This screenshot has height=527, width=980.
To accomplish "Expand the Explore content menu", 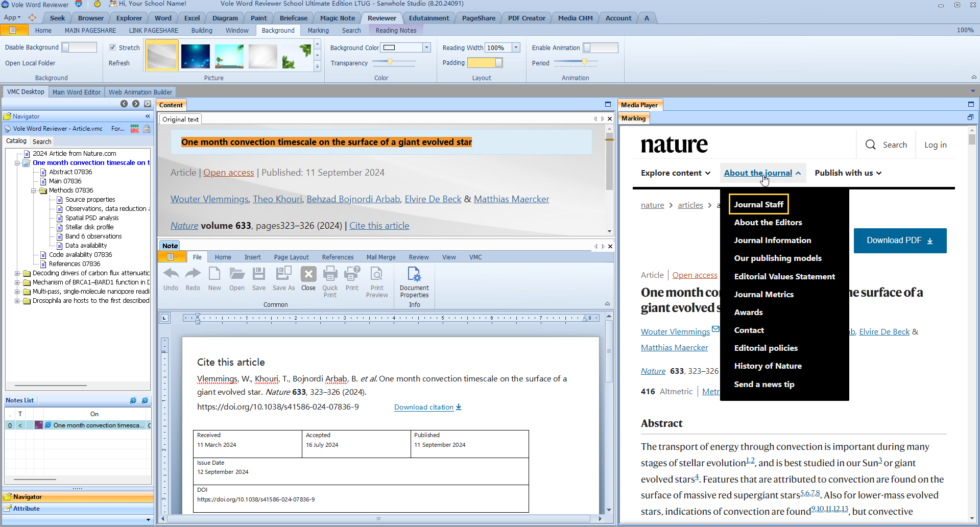I will point(676,173).
